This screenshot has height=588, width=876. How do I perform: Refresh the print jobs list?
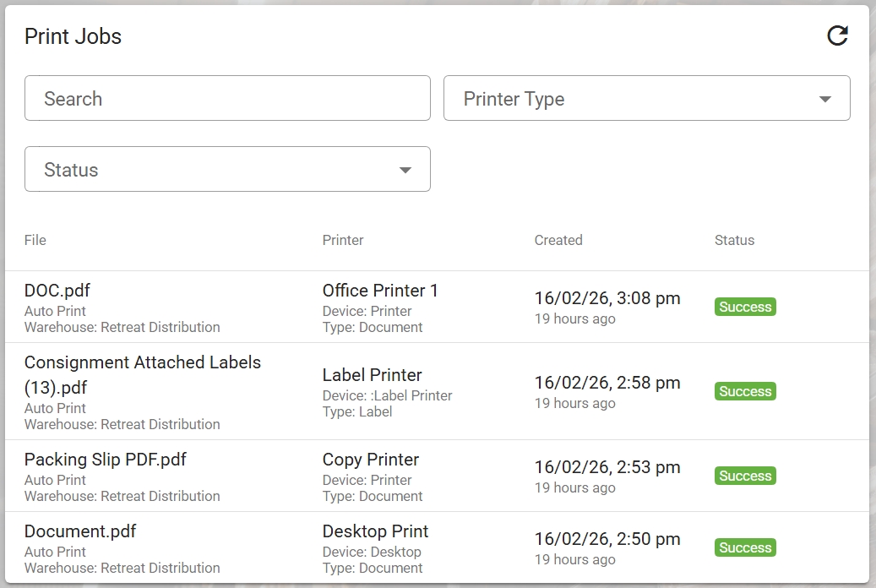[837, 36]
